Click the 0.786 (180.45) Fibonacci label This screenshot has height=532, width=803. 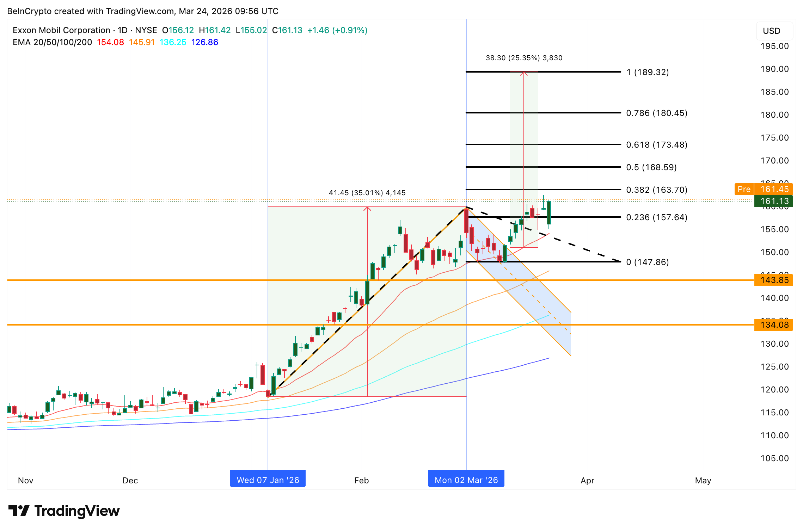point(656,113)
